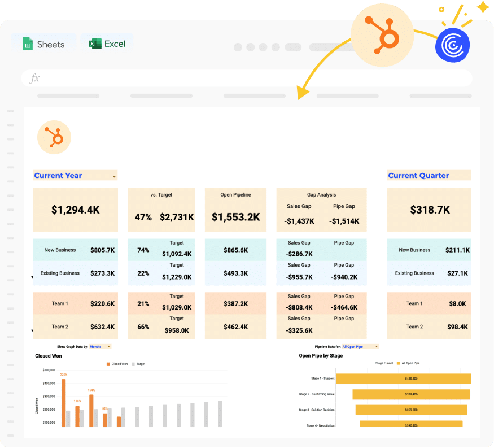Click the blue Coefficient logo circle

[x=452, y=45]
